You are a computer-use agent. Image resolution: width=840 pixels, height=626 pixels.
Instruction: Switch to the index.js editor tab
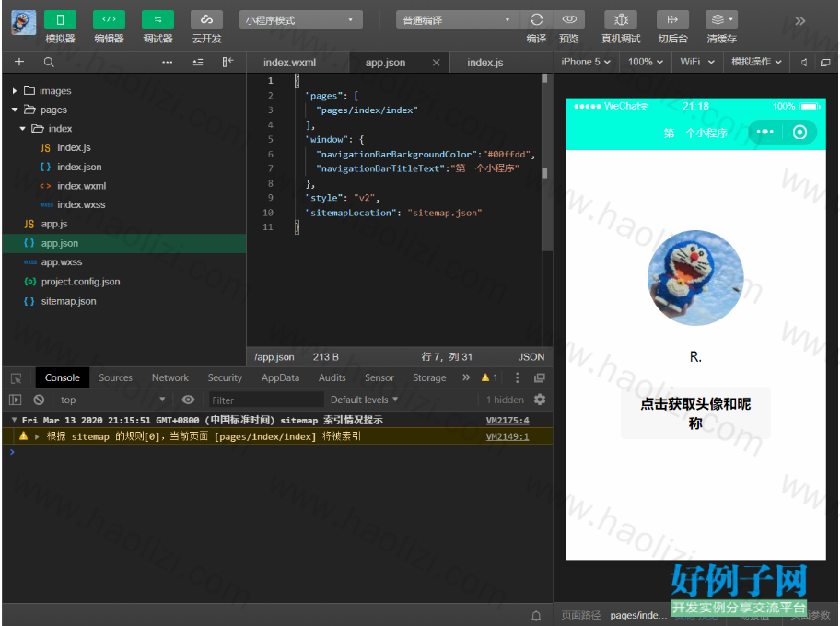(x=485, y=63)
